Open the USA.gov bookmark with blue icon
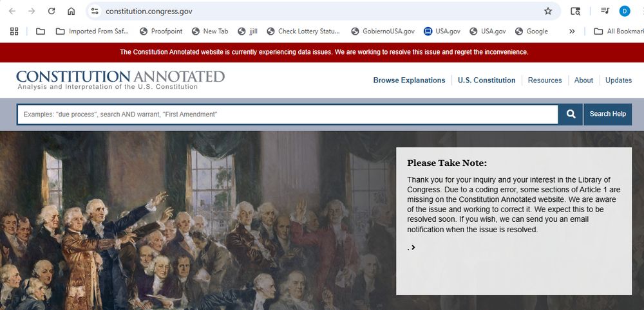The image size is (644, 310). pos(442,31)
